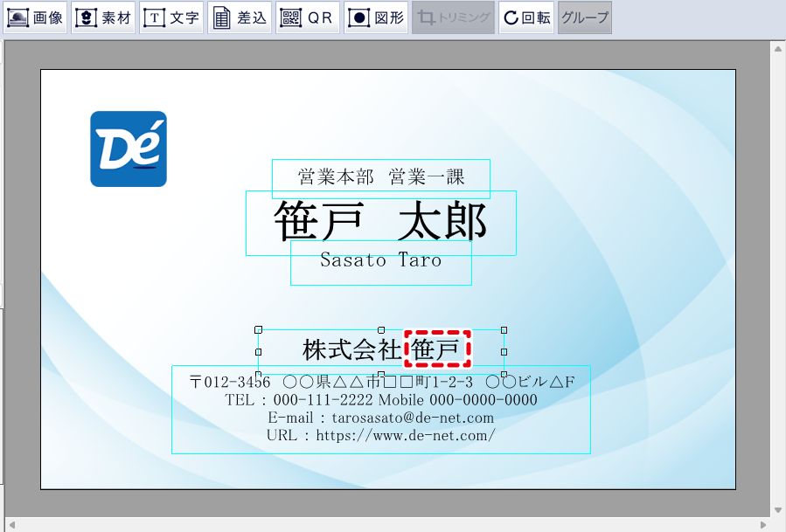The height and width of the screenshot is (532, 786).
Task: Click the top-right handle of 株式会社 笹戸 box
Action: coord(504,329)
